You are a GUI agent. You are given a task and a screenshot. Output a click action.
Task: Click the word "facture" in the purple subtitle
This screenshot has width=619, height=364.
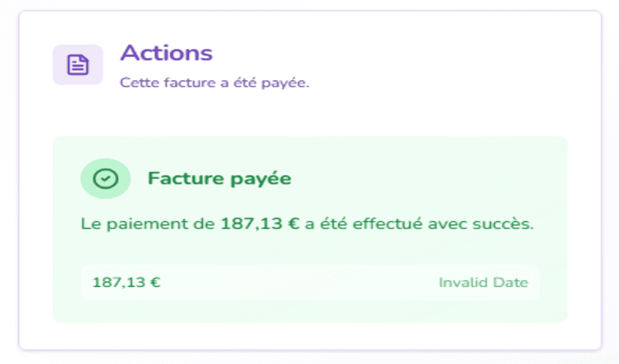(x=180, y=83)
